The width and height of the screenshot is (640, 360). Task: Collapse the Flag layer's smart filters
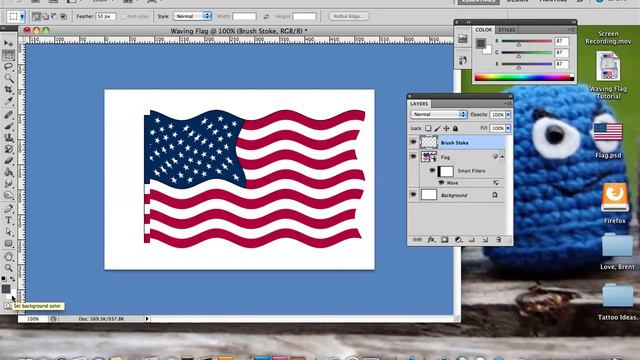(502, 157)
